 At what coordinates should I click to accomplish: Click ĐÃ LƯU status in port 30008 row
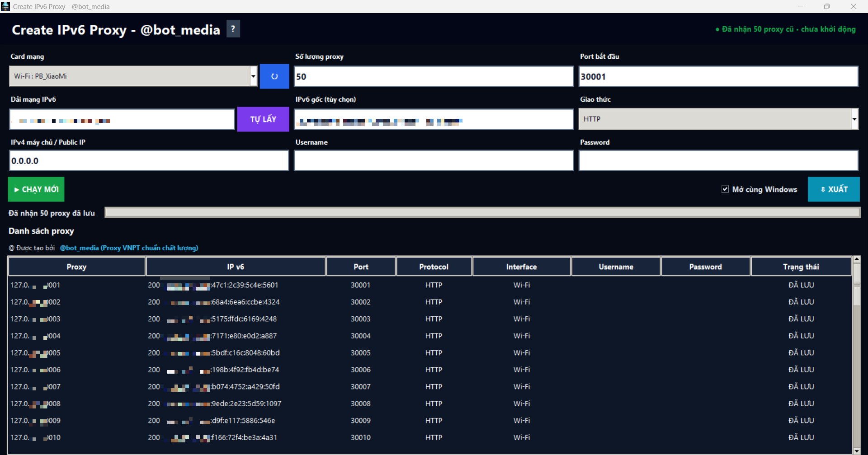801,403
